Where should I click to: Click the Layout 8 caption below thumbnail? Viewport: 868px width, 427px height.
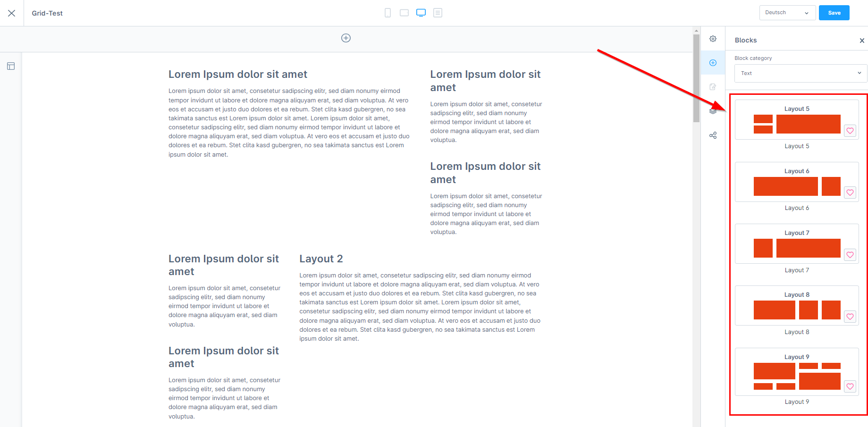797,332
